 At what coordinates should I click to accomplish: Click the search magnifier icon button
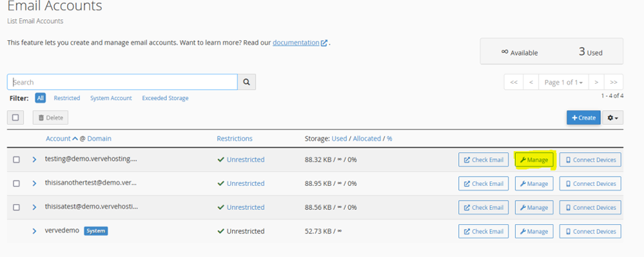pos(246,82)
